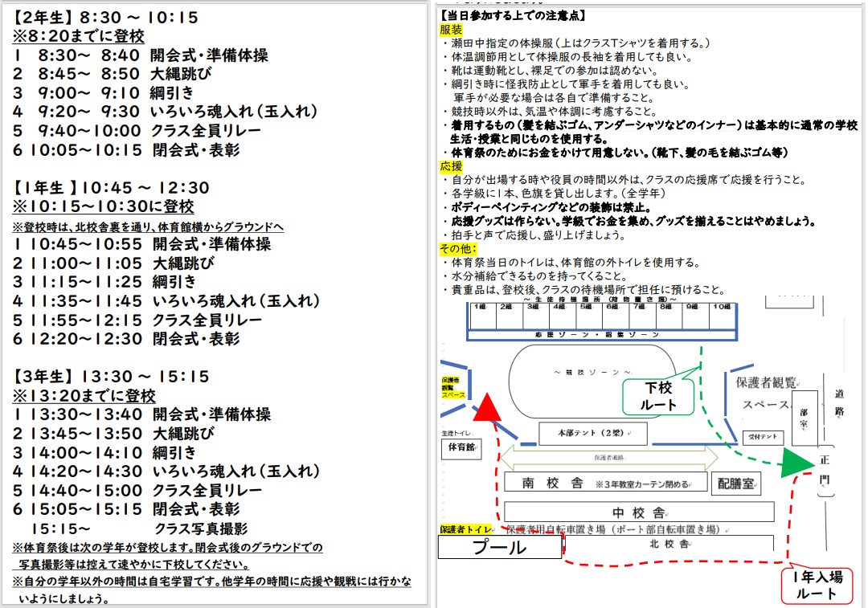Click the red arrowhead on the entry route
Screen dimensions: 868x608
pos(486,407)
